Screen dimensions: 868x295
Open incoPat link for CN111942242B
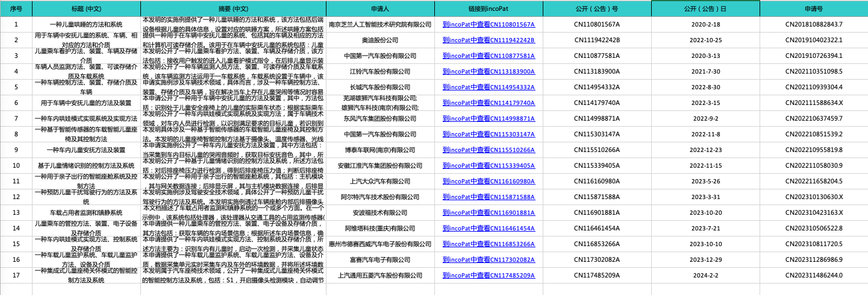(489, 40)
